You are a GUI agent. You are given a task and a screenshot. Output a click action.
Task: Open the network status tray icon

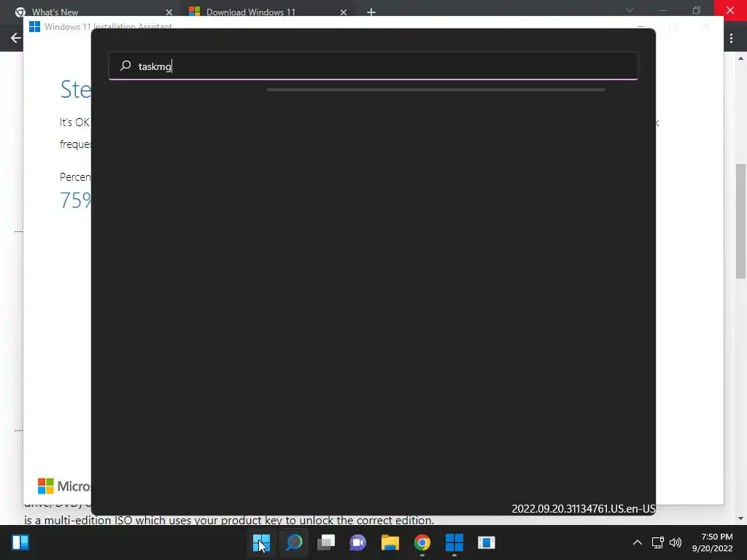658,542
